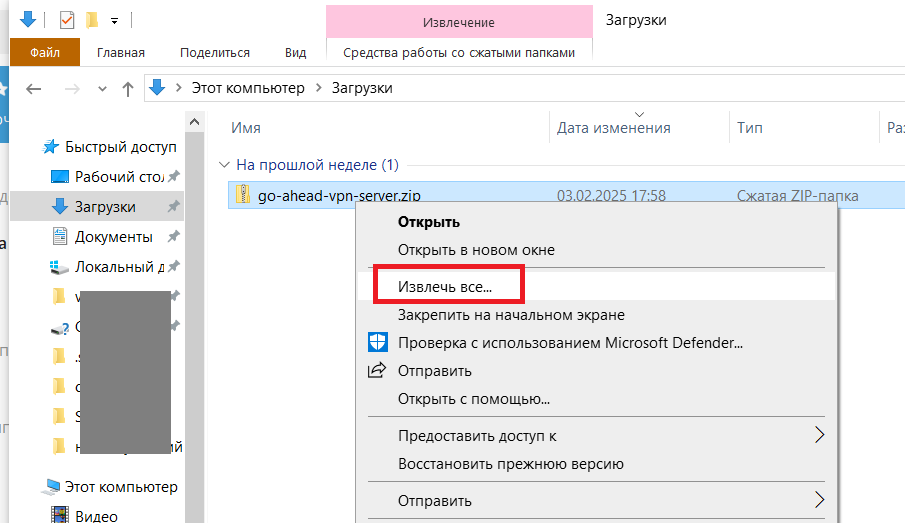This screenshot has width=905, height=524.
Task: Choose Открыть с помощью... menu entry
Action: pyautogui.click(x=473, y=399)
